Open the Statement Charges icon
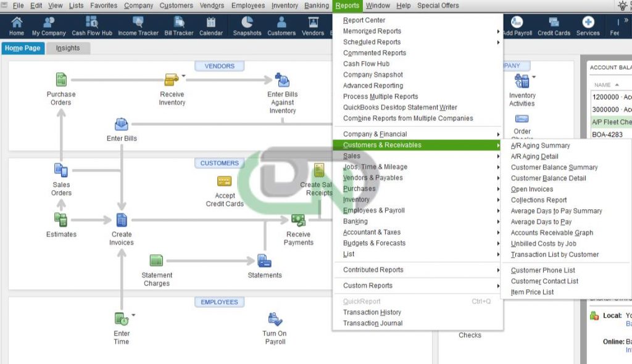This screenshot has height=364, width=632. 156,260
